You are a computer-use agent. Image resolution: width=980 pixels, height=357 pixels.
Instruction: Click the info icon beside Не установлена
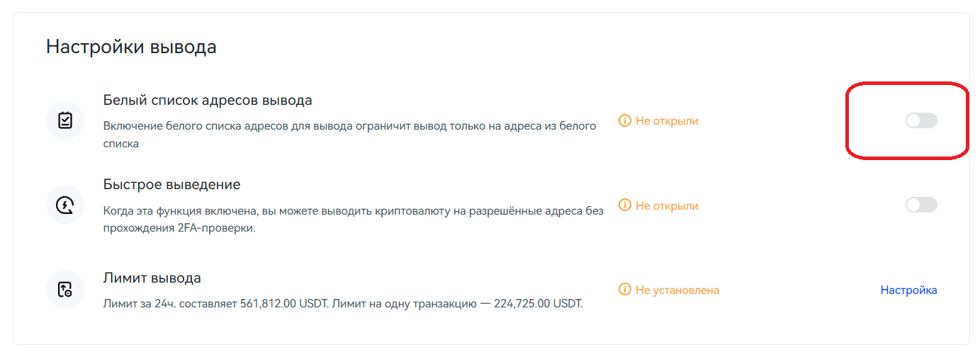(624, 290)
